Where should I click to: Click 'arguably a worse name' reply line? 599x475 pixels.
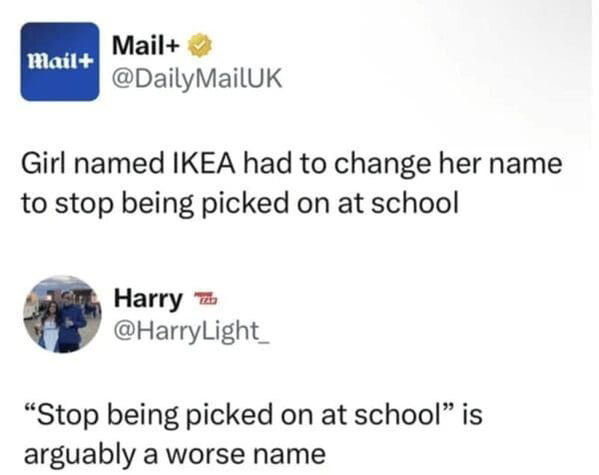pos(175,455)
